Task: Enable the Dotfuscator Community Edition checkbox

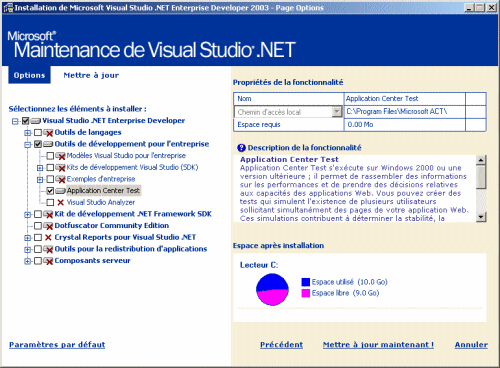Action: tap(38, 226)
